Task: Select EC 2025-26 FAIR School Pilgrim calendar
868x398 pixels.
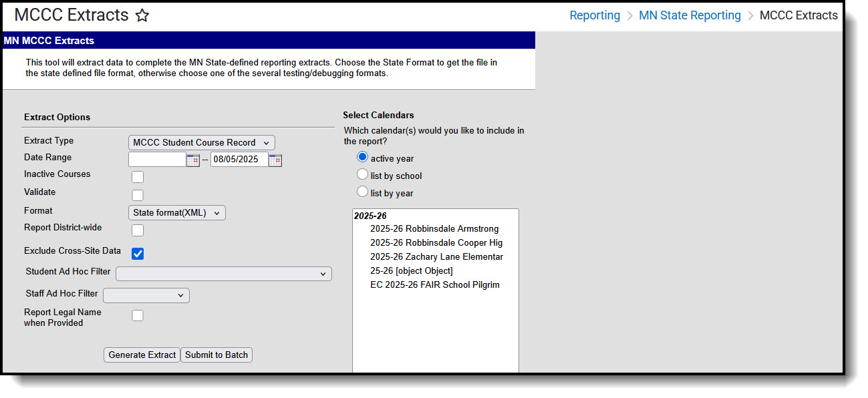Action: click(x=436, y=285)
